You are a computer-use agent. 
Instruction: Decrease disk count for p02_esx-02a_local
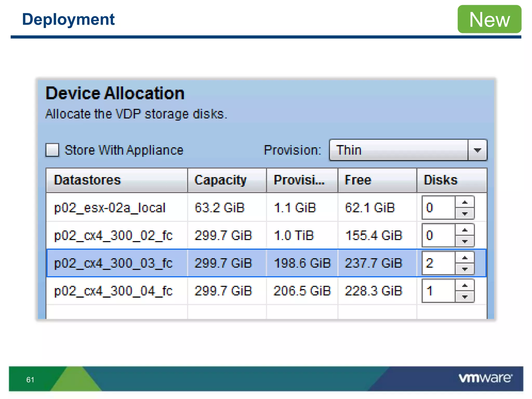(465, 214)
